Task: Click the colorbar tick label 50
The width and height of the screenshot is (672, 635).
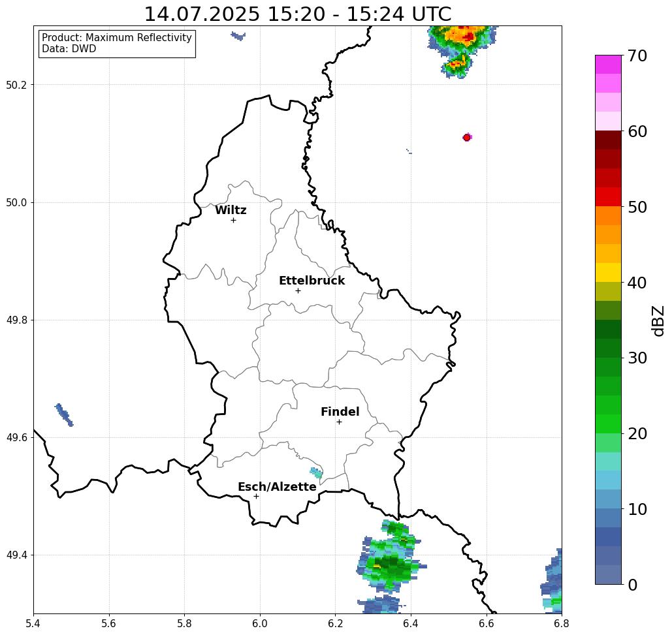Action: (637, 207)
